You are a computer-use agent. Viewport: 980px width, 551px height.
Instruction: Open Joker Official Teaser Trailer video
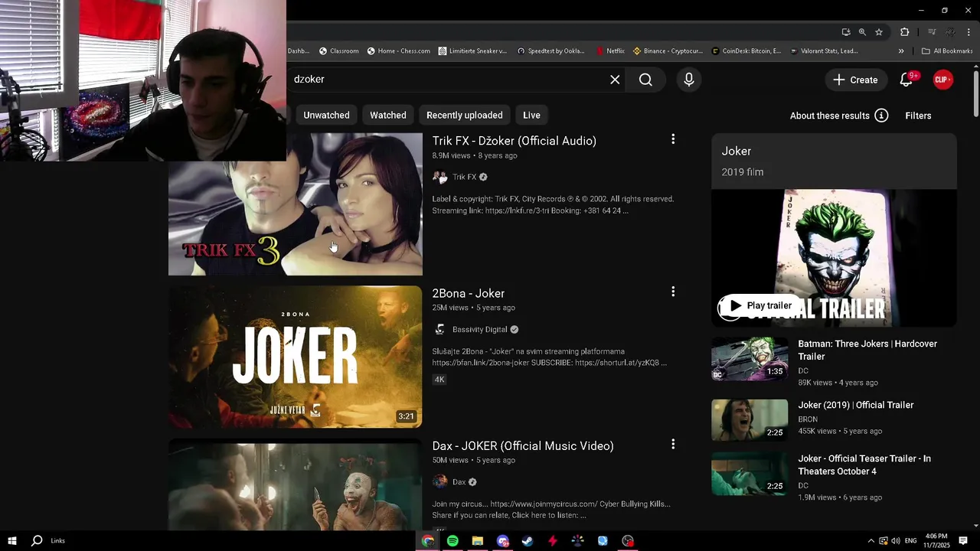(864, 465)
